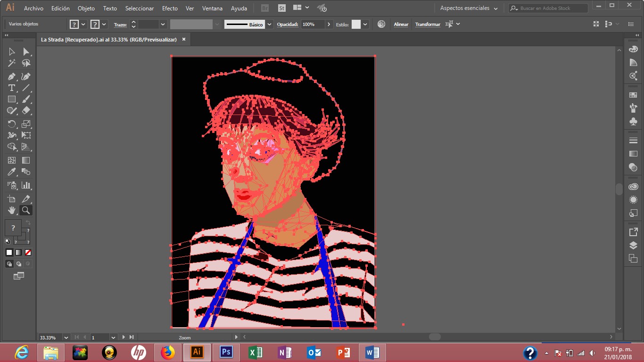The height and width of the screenshot is (362, 644).
Task: Expand the Opacidad opacity arrow
Action: [x=329, y=24]
